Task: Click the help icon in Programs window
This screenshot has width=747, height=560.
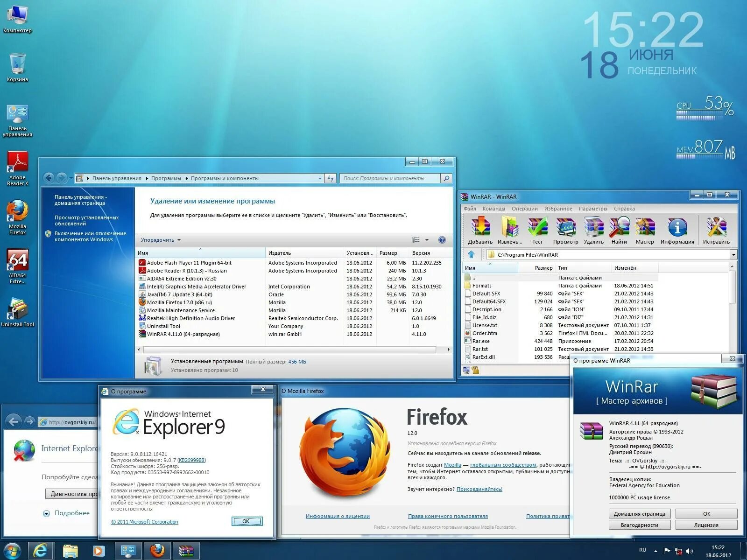Action: coord(442,240)
